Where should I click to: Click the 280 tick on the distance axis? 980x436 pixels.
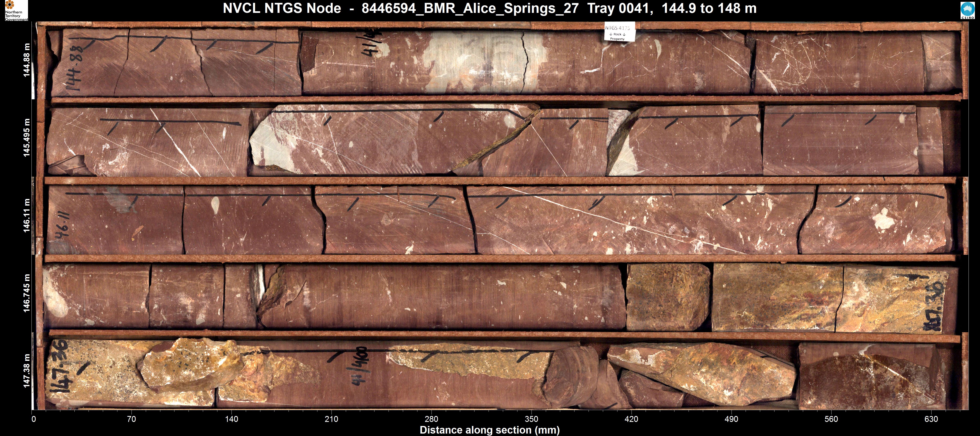[x=432, y=419]
